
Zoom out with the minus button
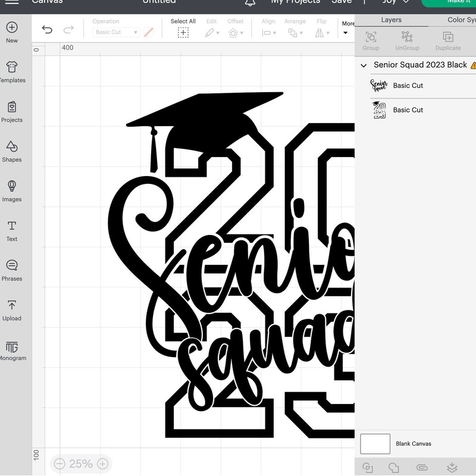(59, 464)
